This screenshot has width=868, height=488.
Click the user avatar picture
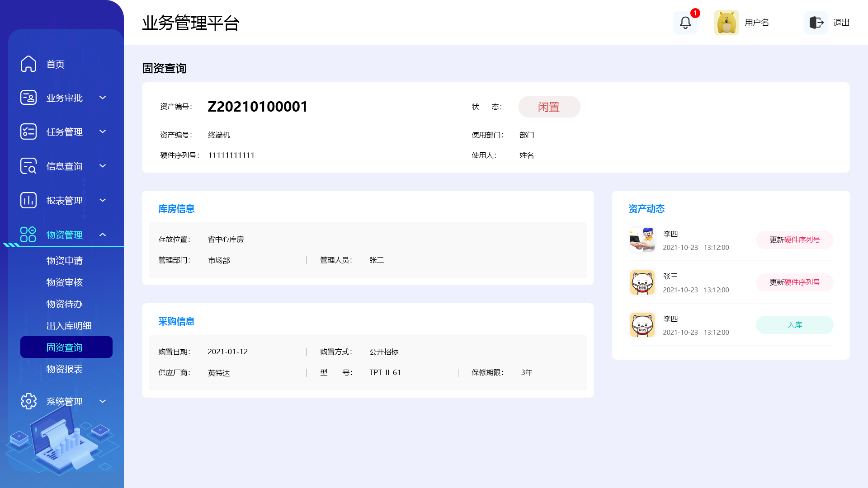point(726,23)
